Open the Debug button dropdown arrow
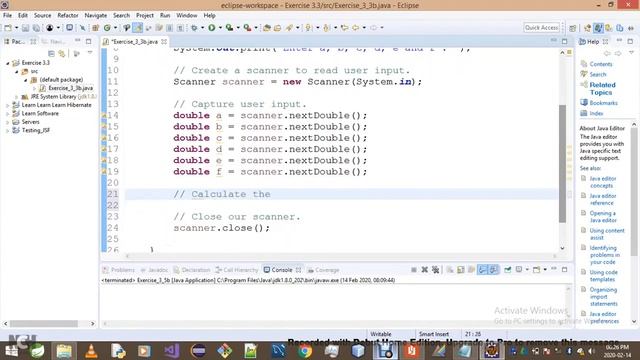The height and width of the screenshot is (360, 640). pos(202,28)
